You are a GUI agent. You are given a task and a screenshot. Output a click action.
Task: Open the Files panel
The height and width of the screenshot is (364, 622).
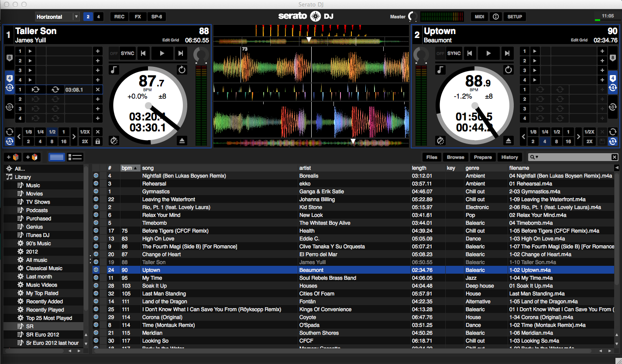(432, 157)
